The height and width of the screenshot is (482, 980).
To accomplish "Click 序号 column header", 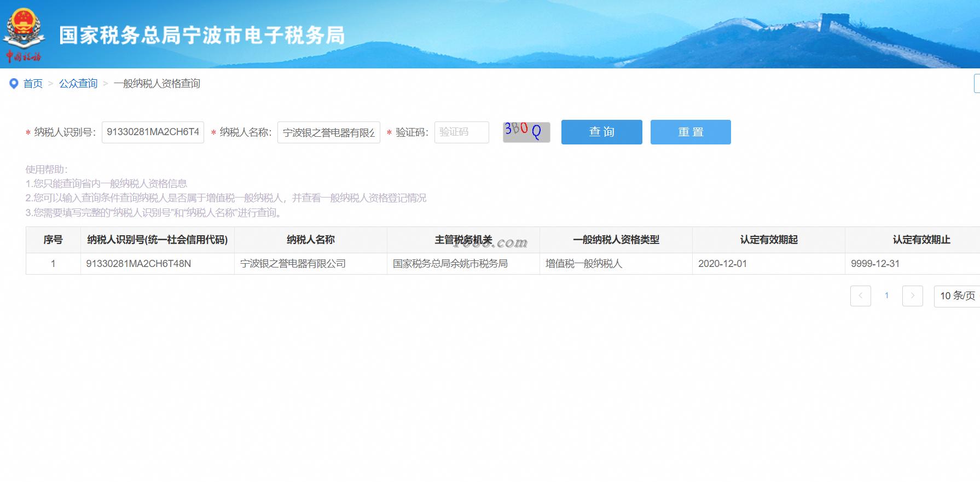I will coord(53,240).
